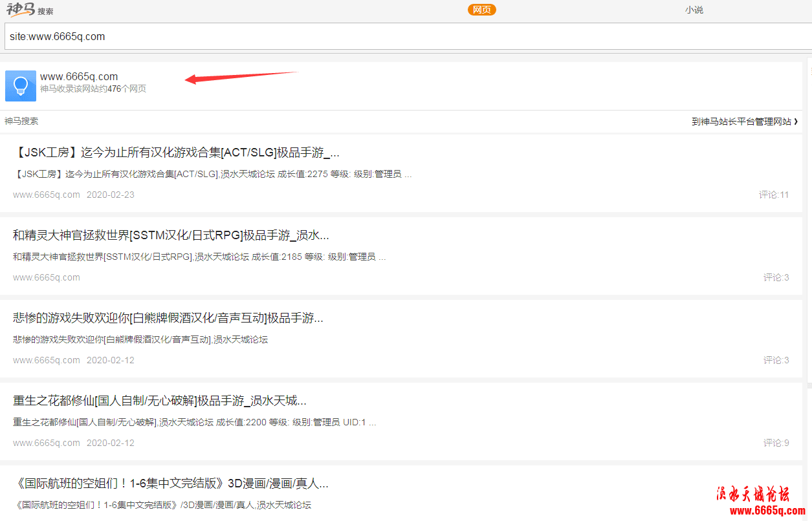Open 到神马站长平台管理网站 link
The height and width of the screenshot is (521, 812).
pos(745,122)
